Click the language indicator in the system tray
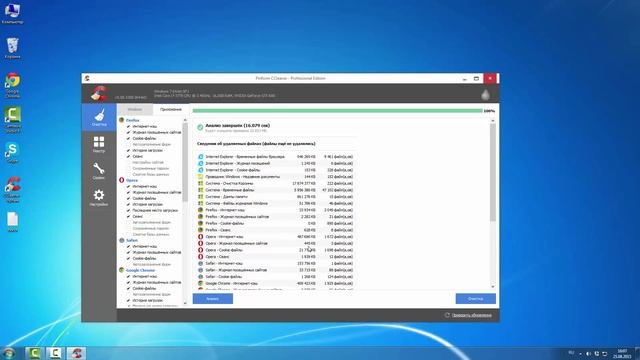640x360 pixels. click(x=571, y=353)
